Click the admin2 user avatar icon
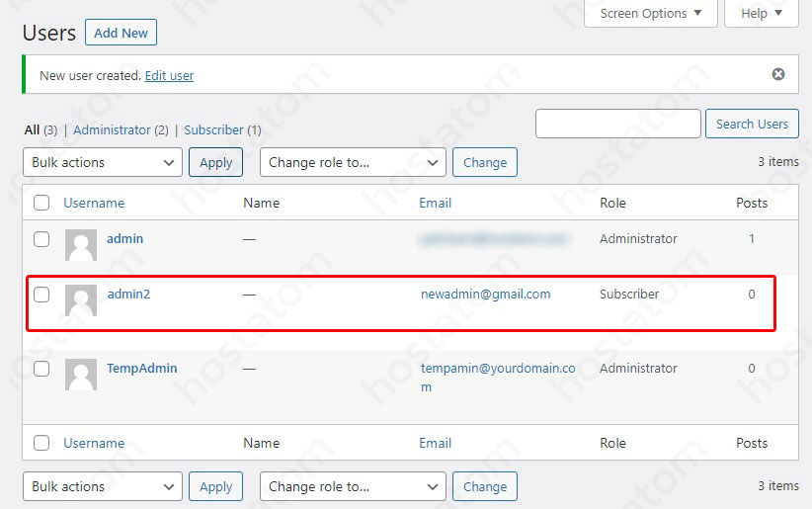The height and width of the screenshot is (509, 812). (81, 300)
